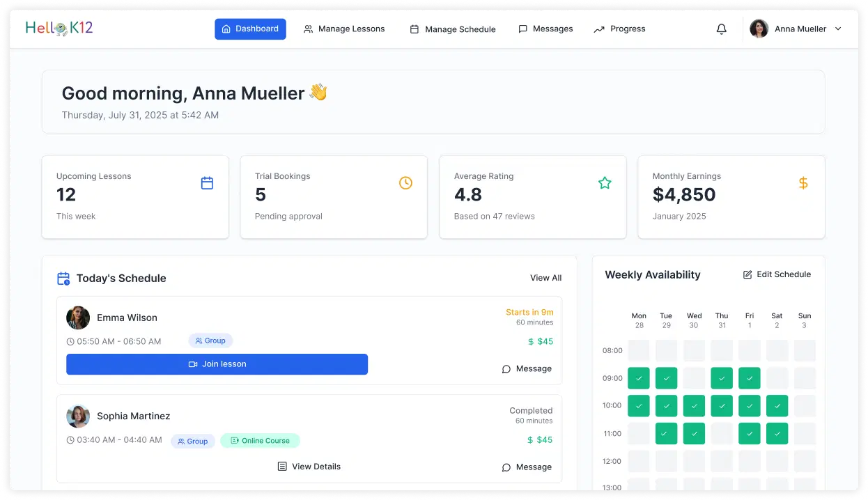The width and height of the screenshot is (868, 500).
Task: Message Emma Wilson
Action: pyautogui.click(x=527, y=369)
